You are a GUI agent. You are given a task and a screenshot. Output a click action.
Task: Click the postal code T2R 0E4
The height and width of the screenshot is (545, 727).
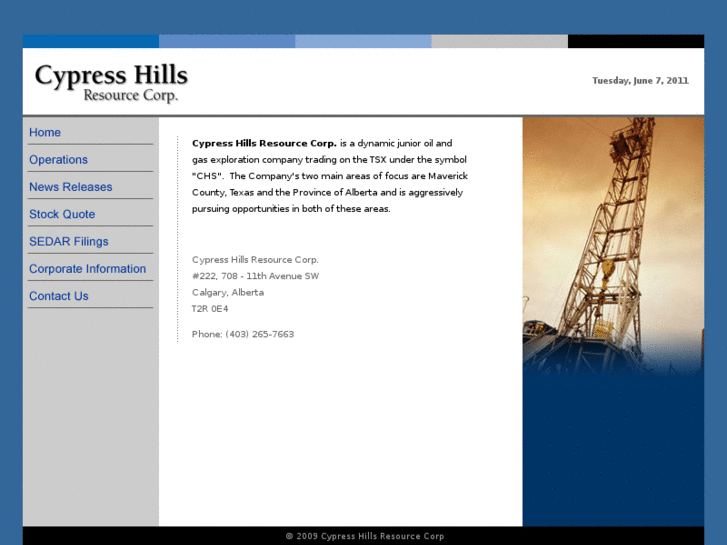(x=210, y=309)
